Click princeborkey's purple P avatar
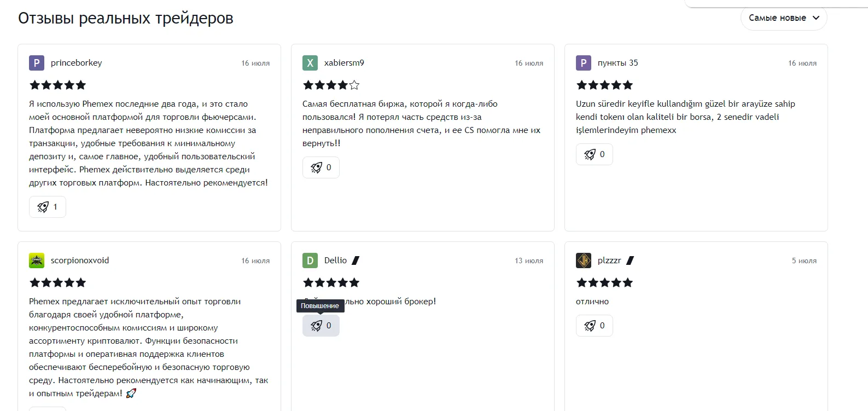 click(37, 63)
